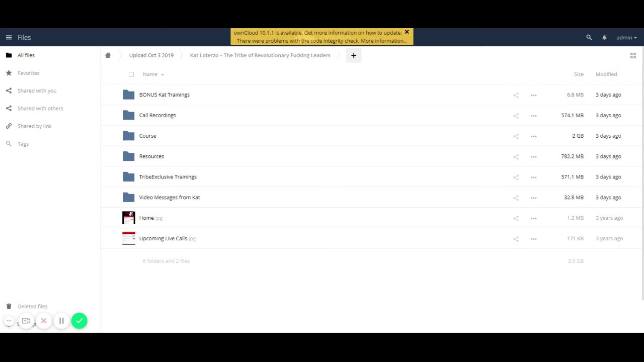Toggle the recorder webcam button
This screenshot has height=362, width=644.
[26, 321]
